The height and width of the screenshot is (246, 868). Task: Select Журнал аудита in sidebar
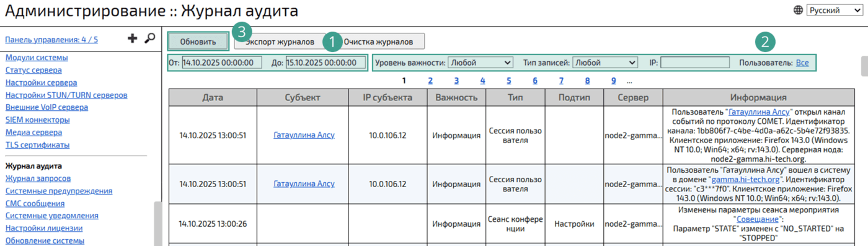pos(33,166)
